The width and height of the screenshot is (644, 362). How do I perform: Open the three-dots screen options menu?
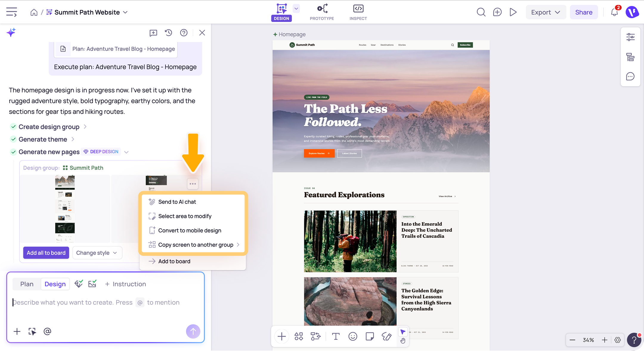(x=193, y=184)
